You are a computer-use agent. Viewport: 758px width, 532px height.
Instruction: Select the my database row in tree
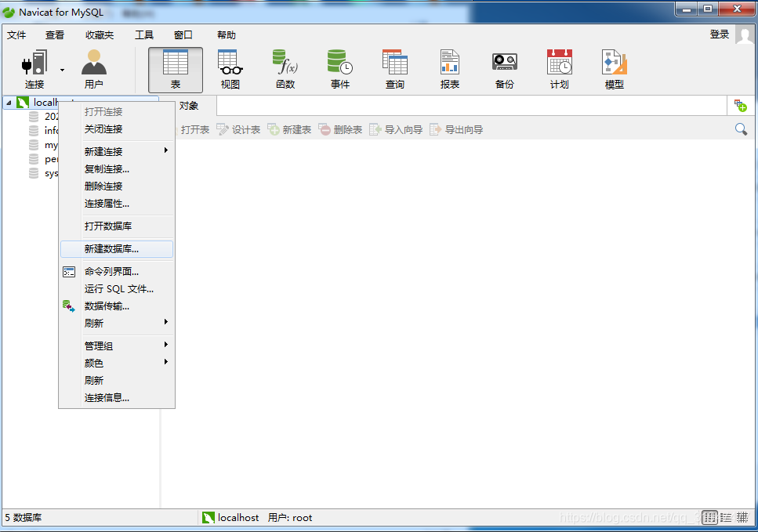tap(44, 145)
